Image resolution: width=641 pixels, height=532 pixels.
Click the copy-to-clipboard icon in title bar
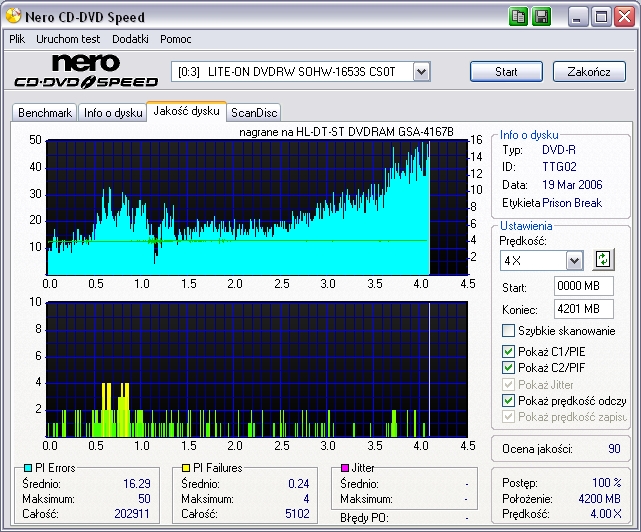point(519,17)
